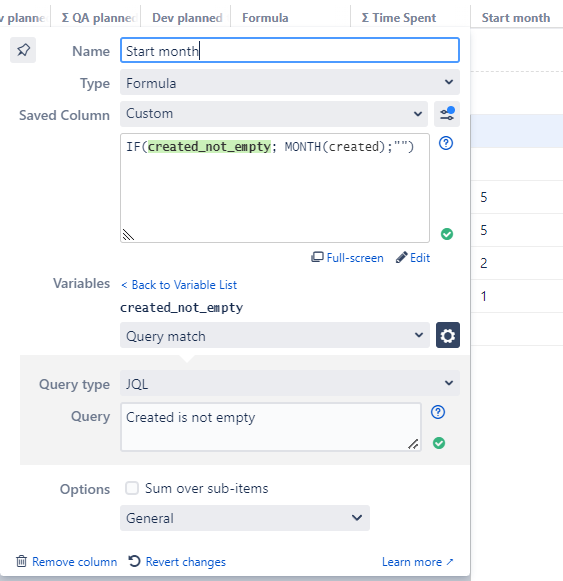Image resolution: width=563 pixels, height=581 pixels.
Task: Click the query valid green checkmark
Action: [439, 443]
